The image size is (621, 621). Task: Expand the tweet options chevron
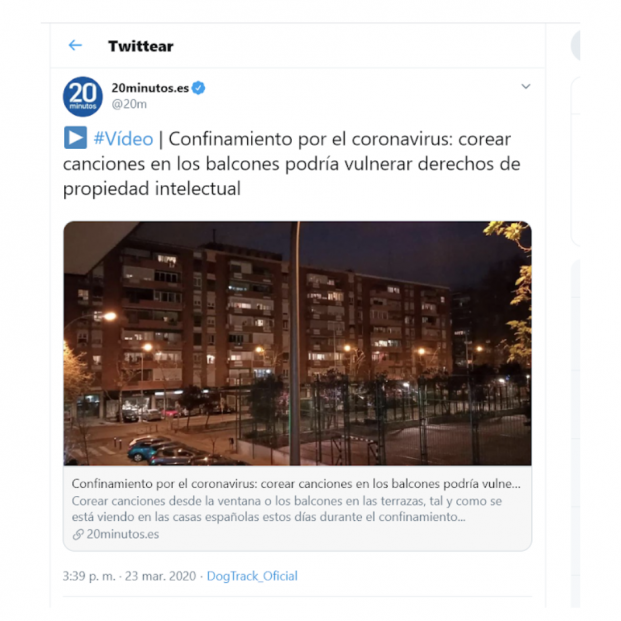[x=526, y=86]
